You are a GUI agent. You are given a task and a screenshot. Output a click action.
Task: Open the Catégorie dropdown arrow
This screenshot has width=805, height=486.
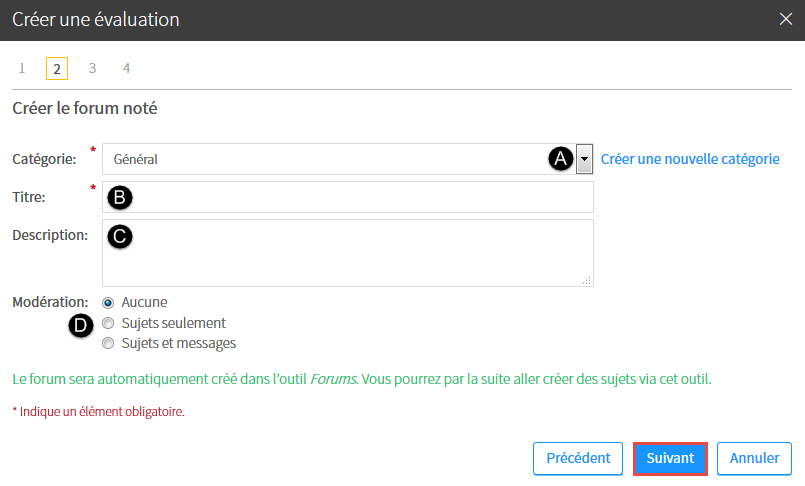(x=584, y=159)
